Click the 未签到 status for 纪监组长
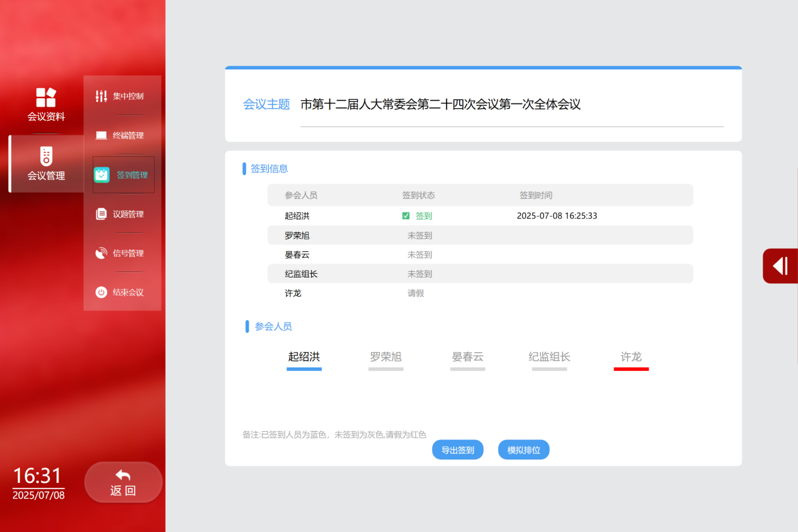The height and width of the screenshot is (532, 798). tap(420, 274)
